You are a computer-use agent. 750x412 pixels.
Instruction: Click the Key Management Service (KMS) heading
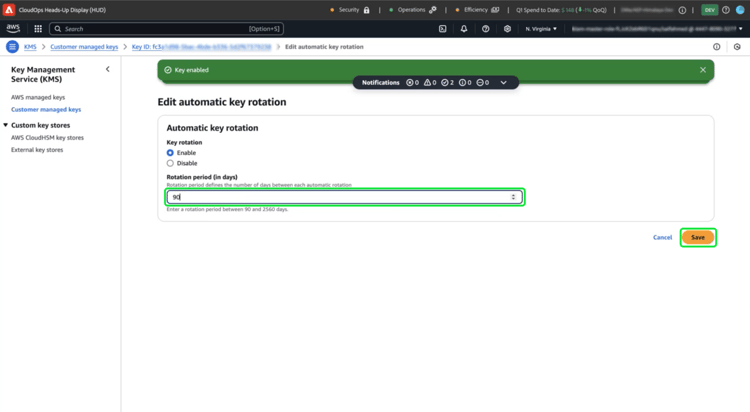pos(43,74)
